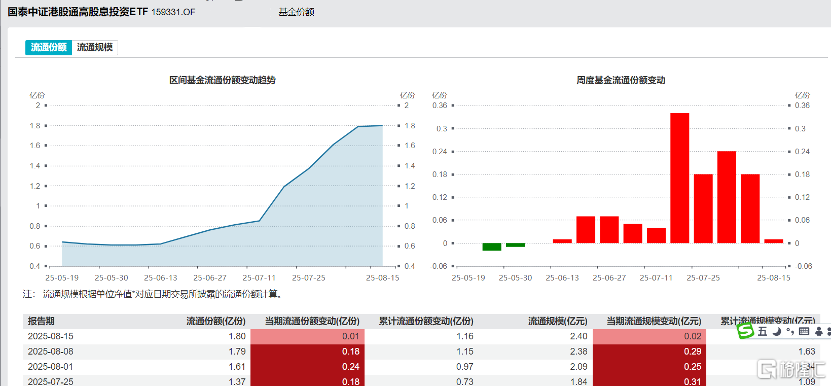Click the 流通规模(亿元) column header
Screen dimensions: 832x386
557,321
